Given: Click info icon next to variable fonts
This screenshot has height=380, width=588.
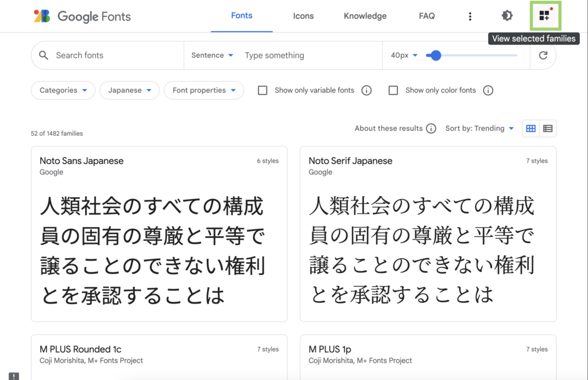Looking at the screenshot, I should pyautogui.click(x=366, y=90).
